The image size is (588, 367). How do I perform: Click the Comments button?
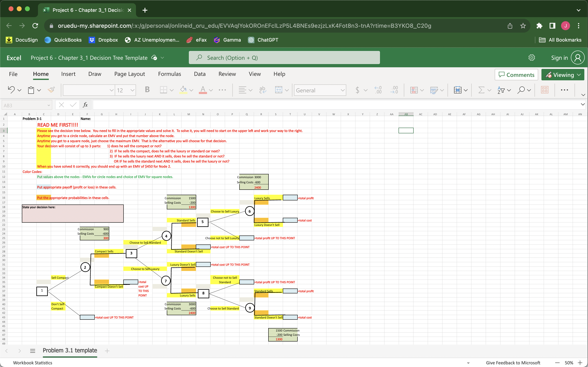click(516, 75)
